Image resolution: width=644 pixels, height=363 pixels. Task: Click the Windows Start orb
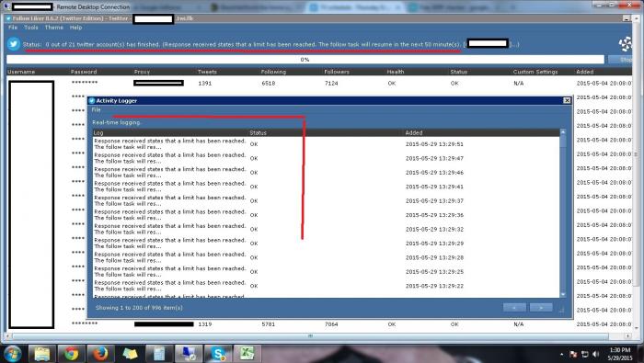click(12, 354)
